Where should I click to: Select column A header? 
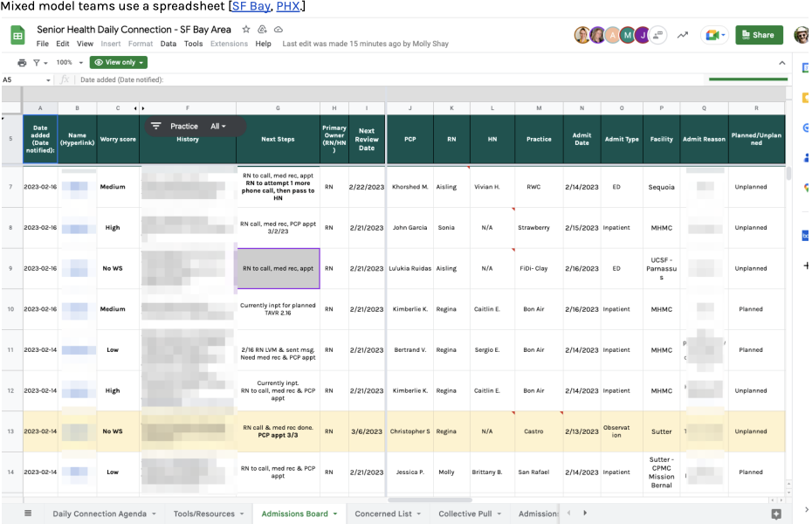pos(40,108)
